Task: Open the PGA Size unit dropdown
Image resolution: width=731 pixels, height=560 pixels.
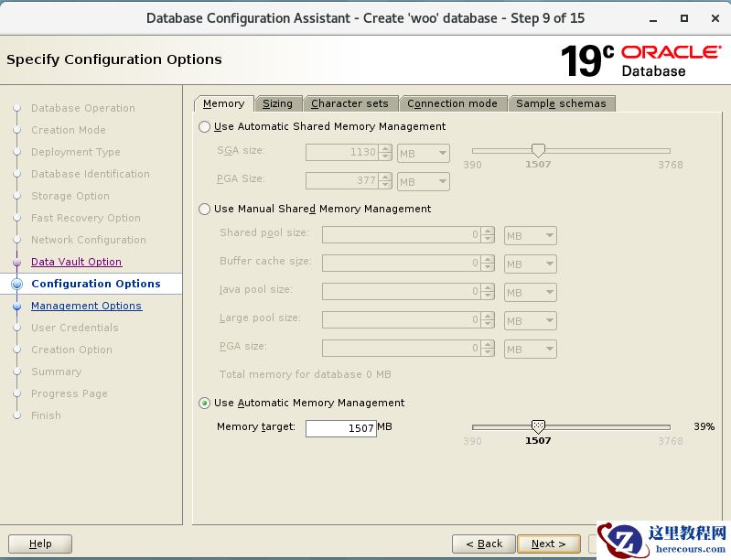Action: point(424,182)
